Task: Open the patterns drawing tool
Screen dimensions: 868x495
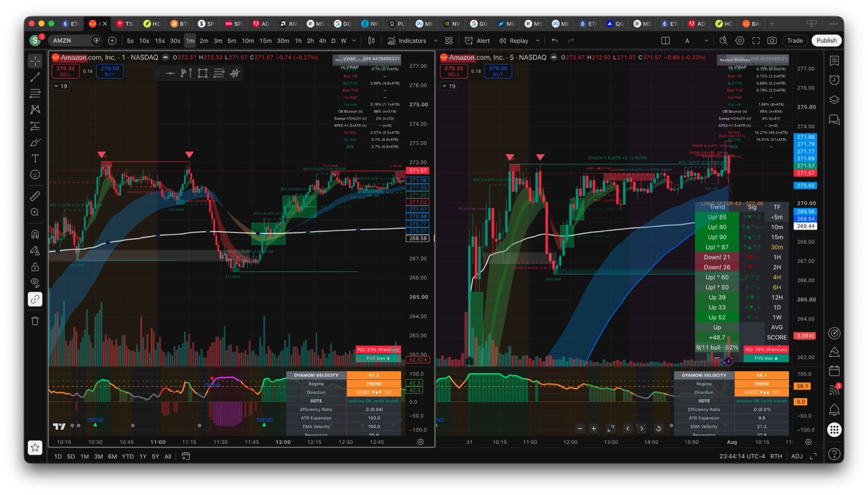Action: click(x=35, y=110)
